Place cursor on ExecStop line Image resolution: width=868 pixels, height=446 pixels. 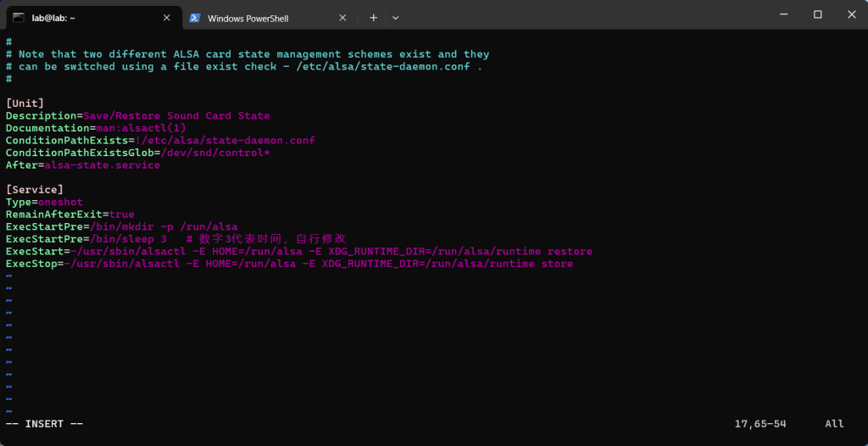coord(288,264)
